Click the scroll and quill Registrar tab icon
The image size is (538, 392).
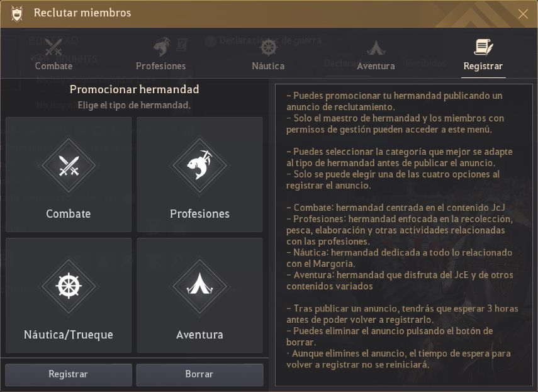[x=483, y=47]
